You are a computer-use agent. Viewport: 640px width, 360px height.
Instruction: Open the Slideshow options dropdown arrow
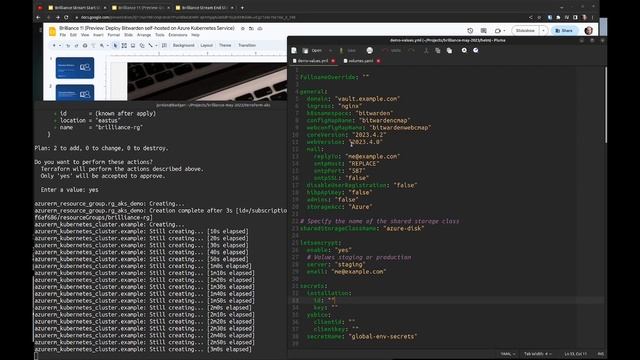pos(543,31)
